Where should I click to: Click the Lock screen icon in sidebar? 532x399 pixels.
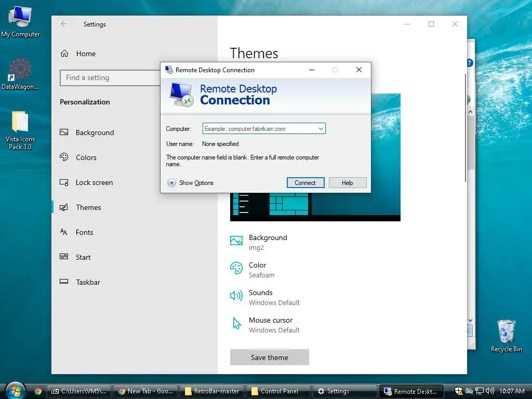64,182
